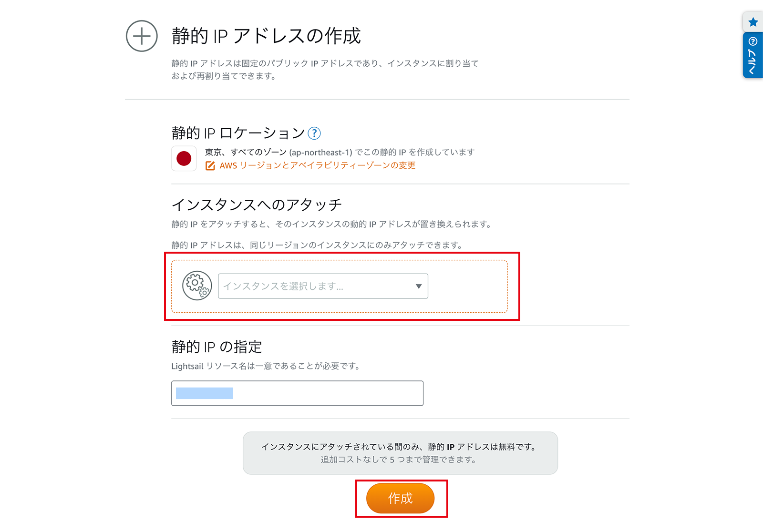The image size is (763, 532).
Task: Click the gear icon in the instance attach box
Action: click(197, 286)
